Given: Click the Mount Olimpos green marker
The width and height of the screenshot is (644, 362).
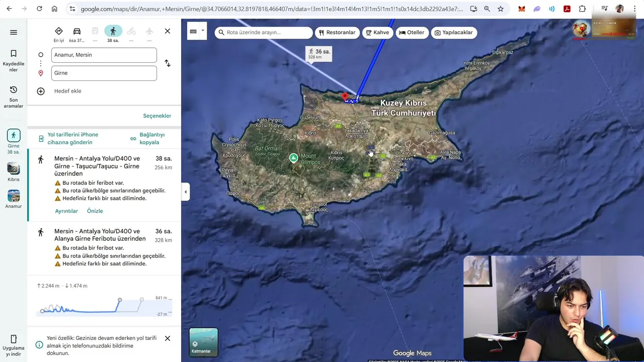Looking at the screenshot, I should pos(294,158).
